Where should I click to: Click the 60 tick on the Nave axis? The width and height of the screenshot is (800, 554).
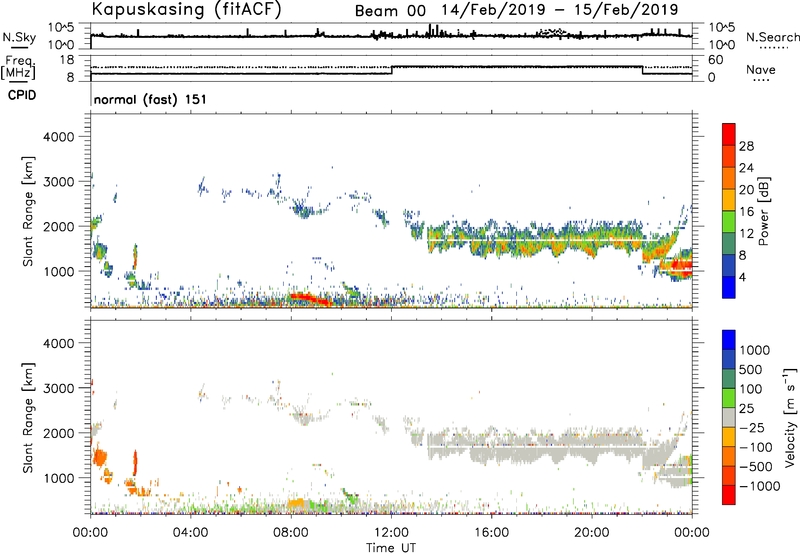click(x=716, y=60)
